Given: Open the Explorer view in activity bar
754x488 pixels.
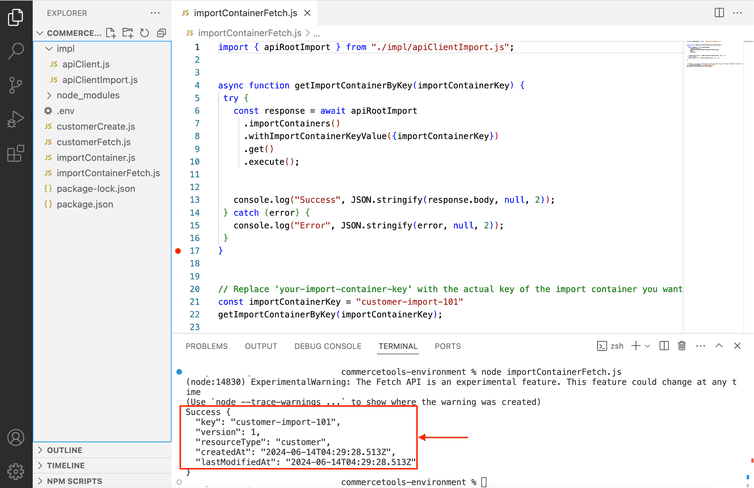Looking at the screenshot, I should pos(15,17).
